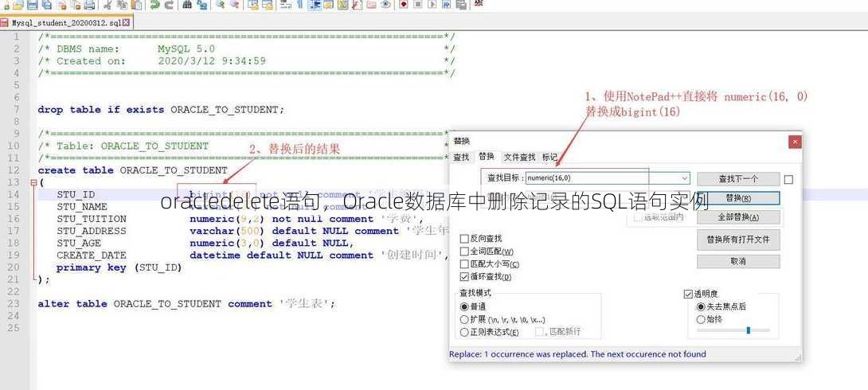Screen dimensions: 868x390
Task: Open the Function List toolbar icon
Action: [x=357, y=5]
